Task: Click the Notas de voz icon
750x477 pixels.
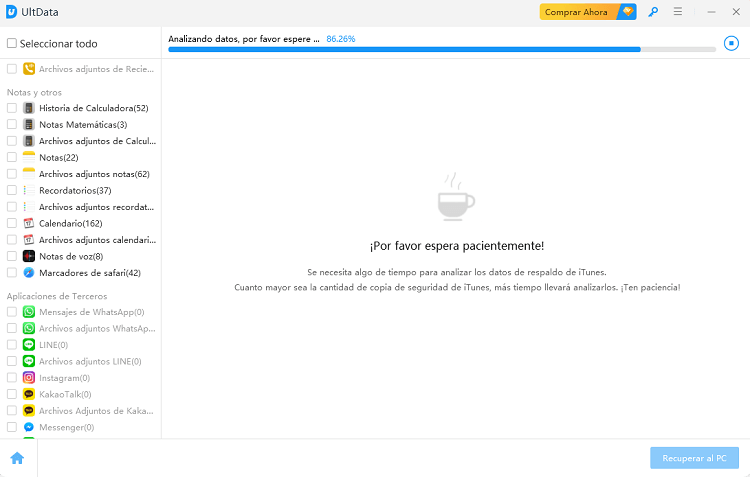Action: coord(29,256)
